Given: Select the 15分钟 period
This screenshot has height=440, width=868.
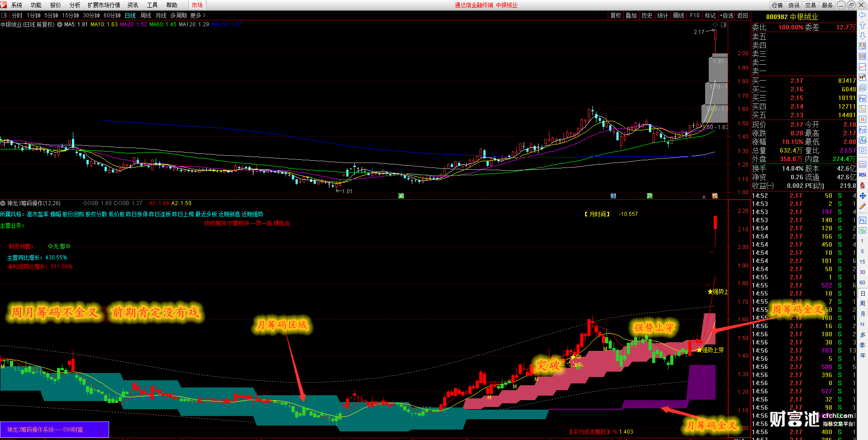Looking at the screenshot, I should [x=71, y=15].
